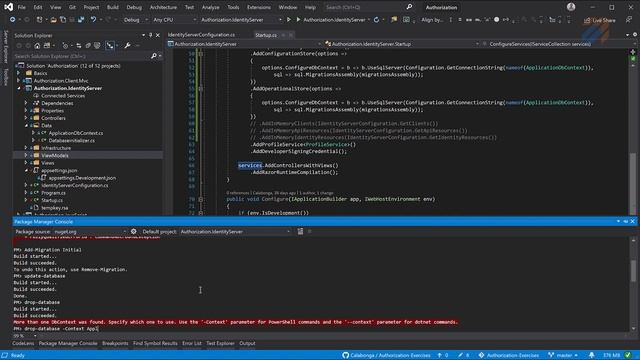640x360 pixels.
Task: Open the Calabonga / Authorization Exercises GitHub status item
Action: click(x=386, y=355)
